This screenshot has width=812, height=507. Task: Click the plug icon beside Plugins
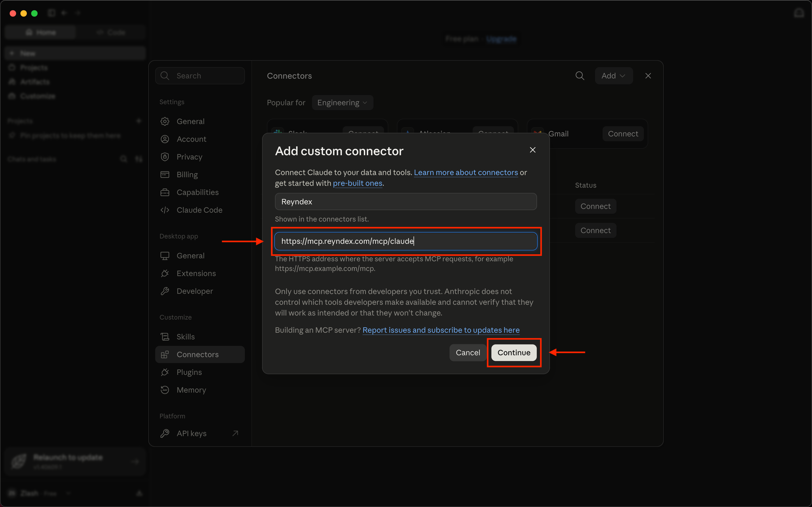tap(165, 372)
